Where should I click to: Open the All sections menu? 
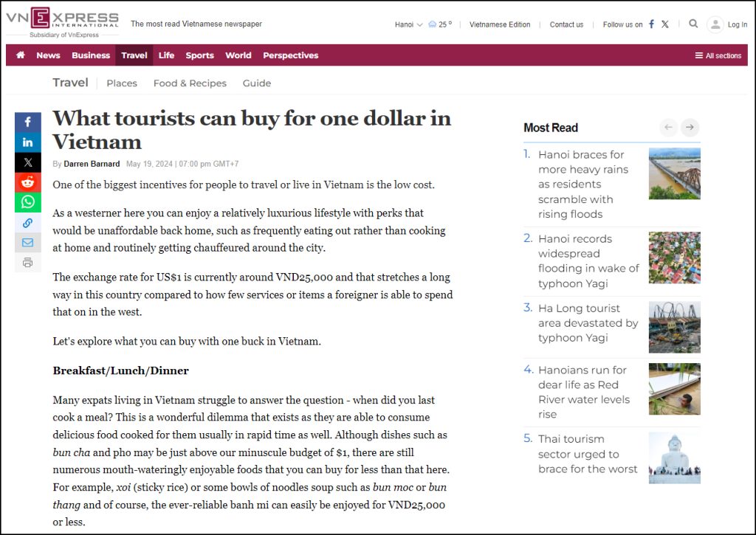click(x=718, y=55)
